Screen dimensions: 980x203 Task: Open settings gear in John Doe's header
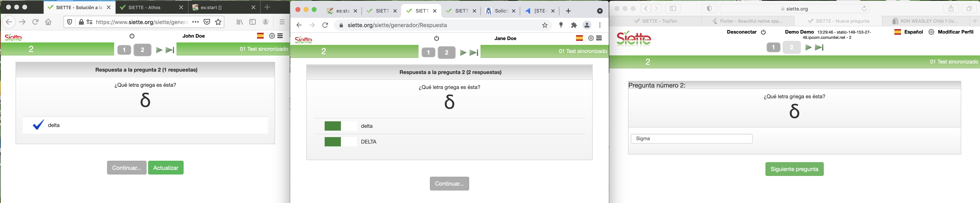coord(272,36)
